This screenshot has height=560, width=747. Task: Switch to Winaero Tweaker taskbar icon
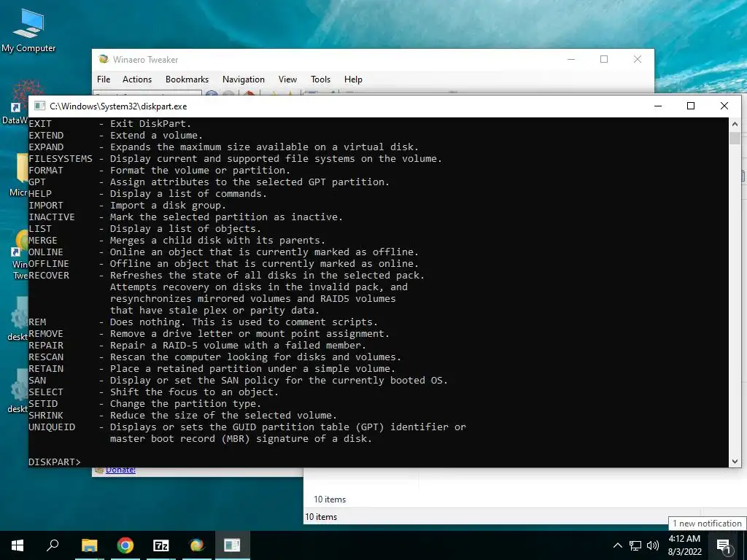pos(197,545)
